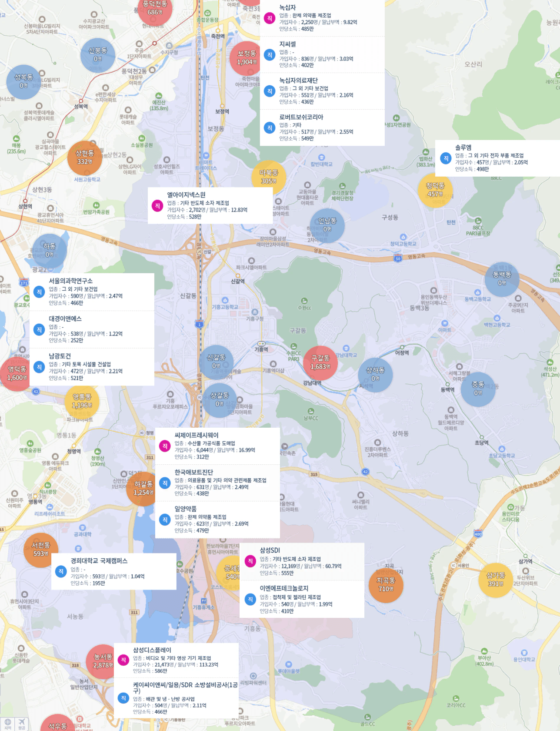Open the 경희대학교 국제캠퍼스 title
Image resolution: width=560 pixels, height=731 pixels.
[x=99, y=561]
